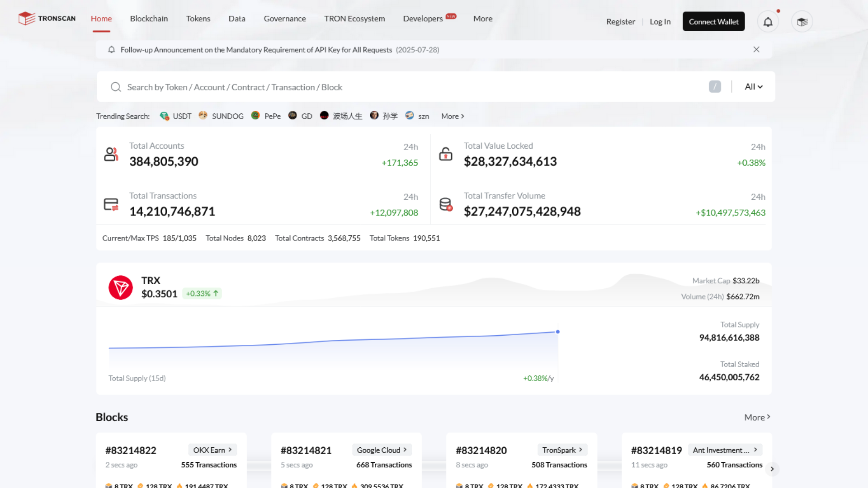Click Total Nodes 8,023 text
Screen dimensions: 868x488
pyautogui.click(x=236, y=238)
